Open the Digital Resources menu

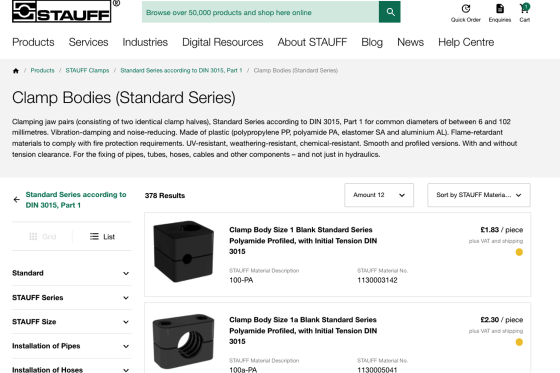(222, 42)
